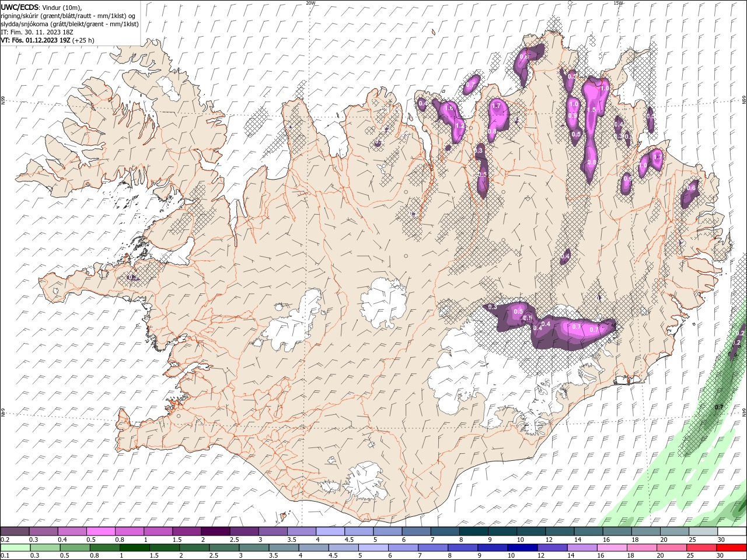This screenshot has width=747, height=560.
Task: Click the deep blue 10–12 rain swatch
Action: pos(522,548)
